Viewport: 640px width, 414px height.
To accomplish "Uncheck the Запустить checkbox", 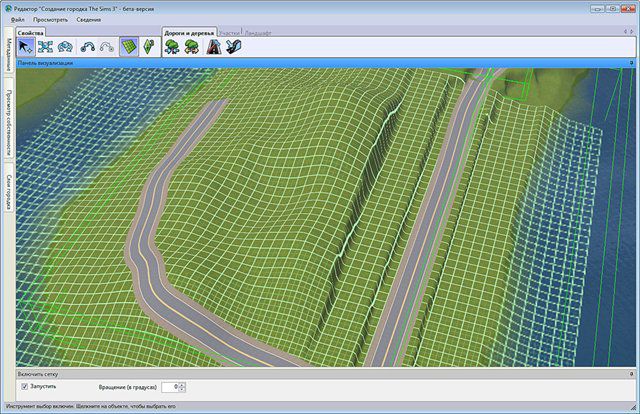I will (x=25, y=386).
